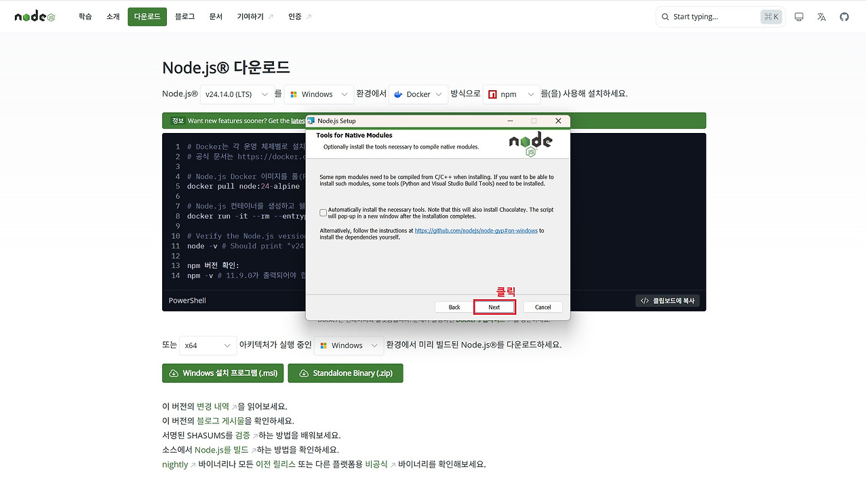The width and height of the screenshot is (868, 479).
Task: Close the Node.js Setup dialog
Action: coord(558,121)
